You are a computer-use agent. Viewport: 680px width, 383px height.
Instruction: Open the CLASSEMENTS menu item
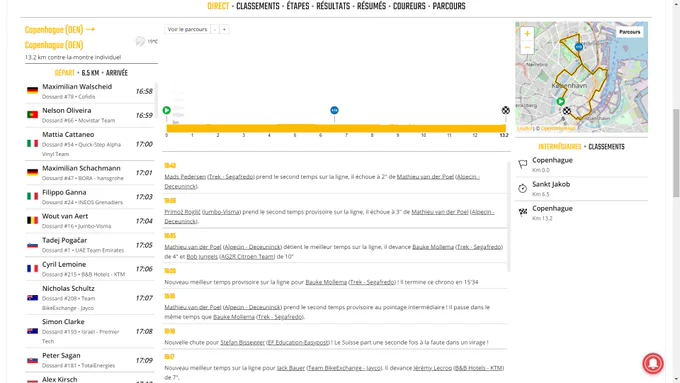click(258, 6)
